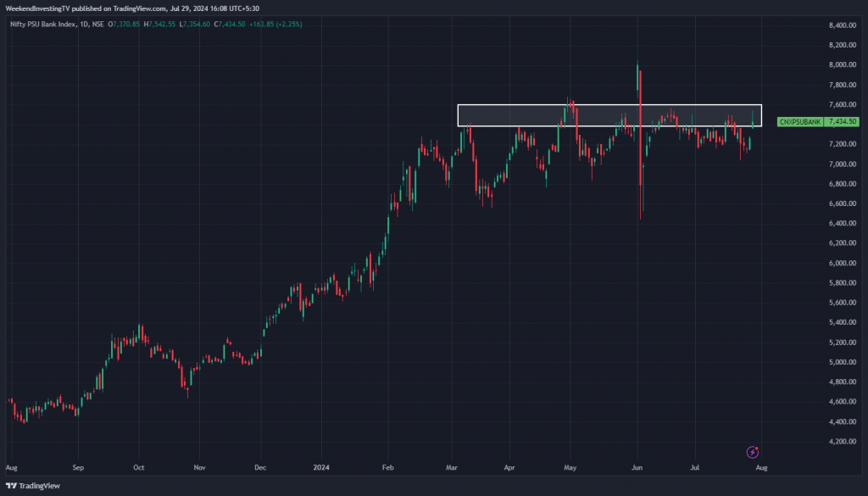Screen dimensions: 868x496
Task: Click the 8,400.00 level on price axis
Action: tap(842, 25)
